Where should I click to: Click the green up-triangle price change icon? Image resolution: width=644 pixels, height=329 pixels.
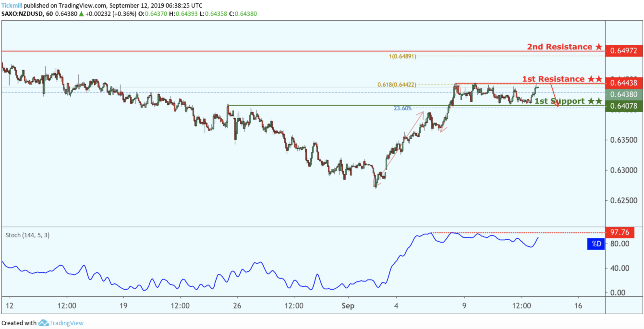pyautogui.click(x=81, y=14)
